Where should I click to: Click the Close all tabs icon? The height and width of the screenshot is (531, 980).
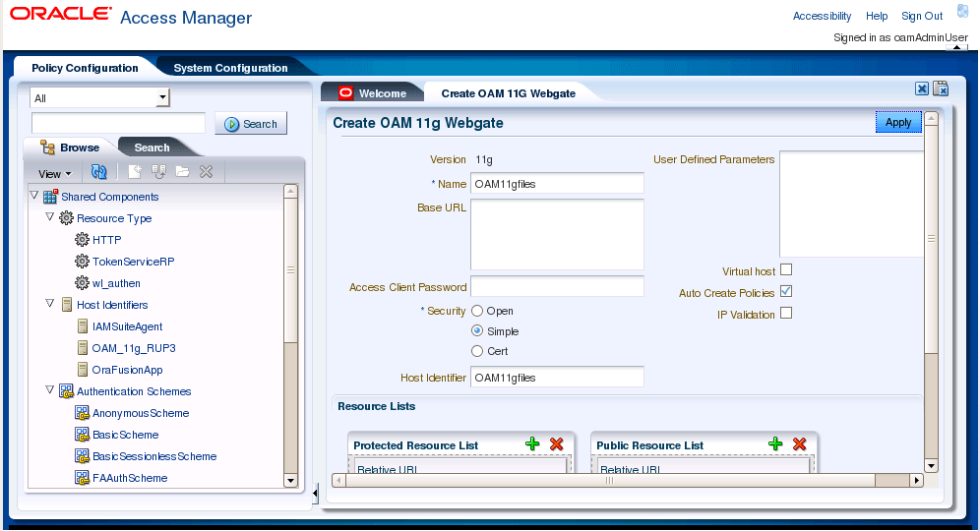pyautogui.click(x=941, y=88)
